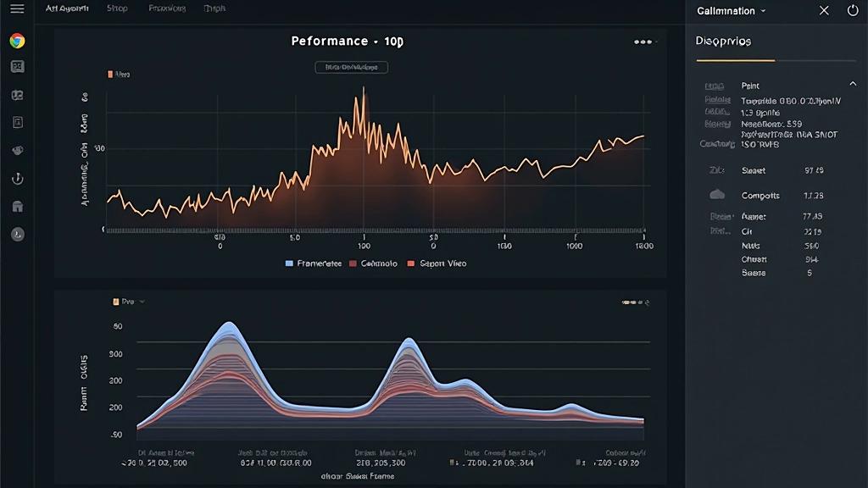Click the tallest peak of the upper line chart
The image size is (868, 488).
[x=363, y=88]
